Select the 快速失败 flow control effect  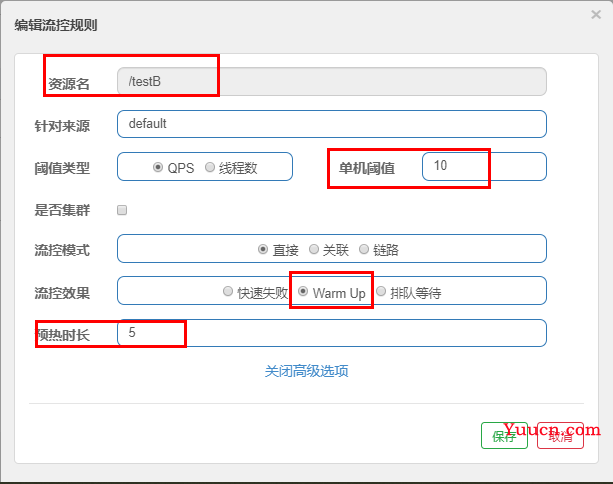click(x=228, y=291)
